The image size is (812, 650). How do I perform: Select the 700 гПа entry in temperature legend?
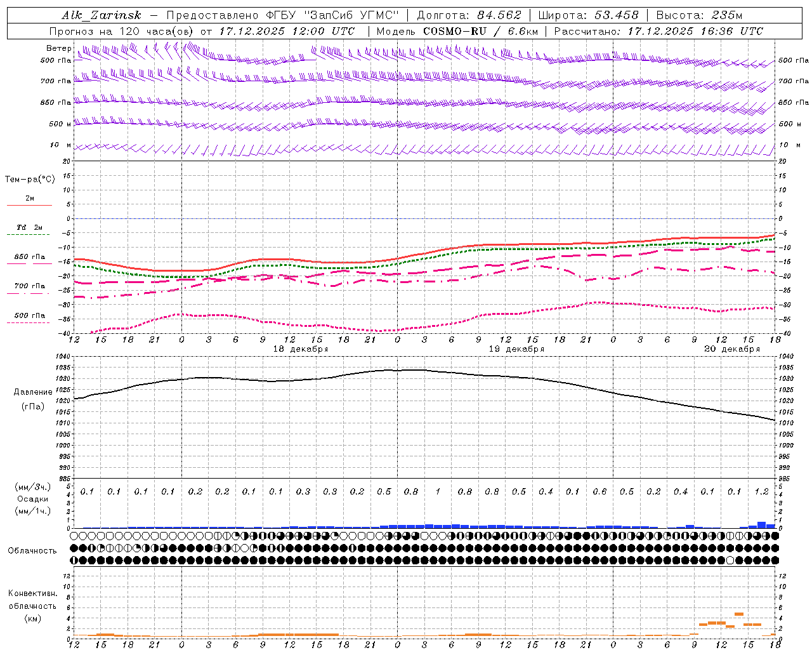tap(30, 286)
